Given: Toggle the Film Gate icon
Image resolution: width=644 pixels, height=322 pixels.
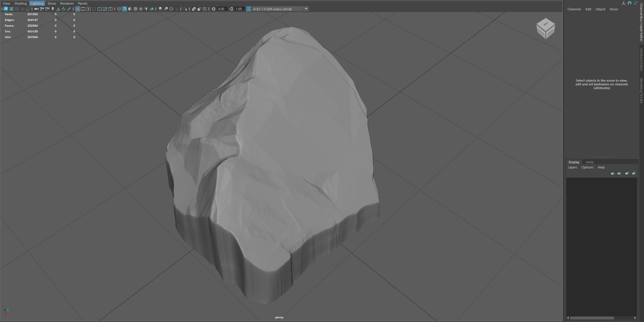Looking at the screenshot, I should [x=83, y=9].
